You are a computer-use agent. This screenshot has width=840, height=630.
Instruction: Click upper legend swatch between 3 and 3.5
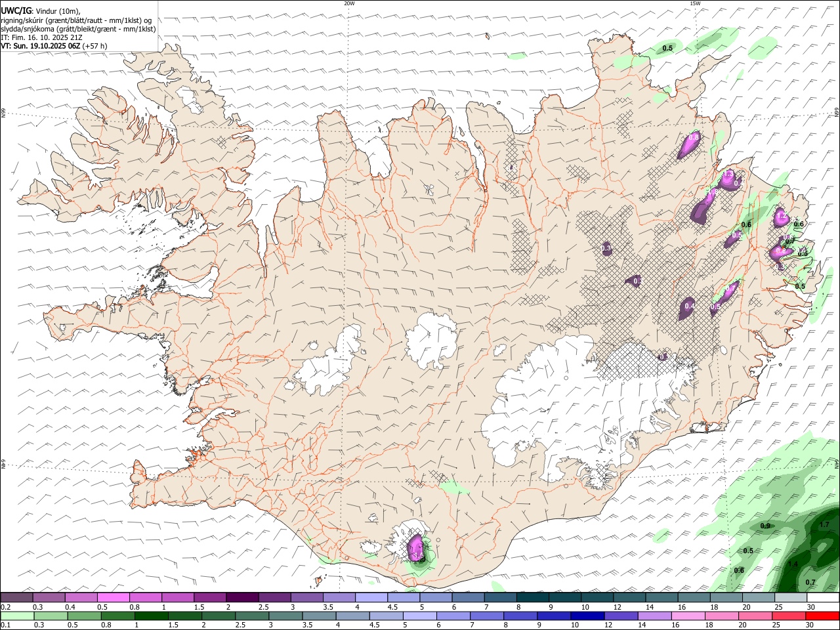click(x=306, y=597)
